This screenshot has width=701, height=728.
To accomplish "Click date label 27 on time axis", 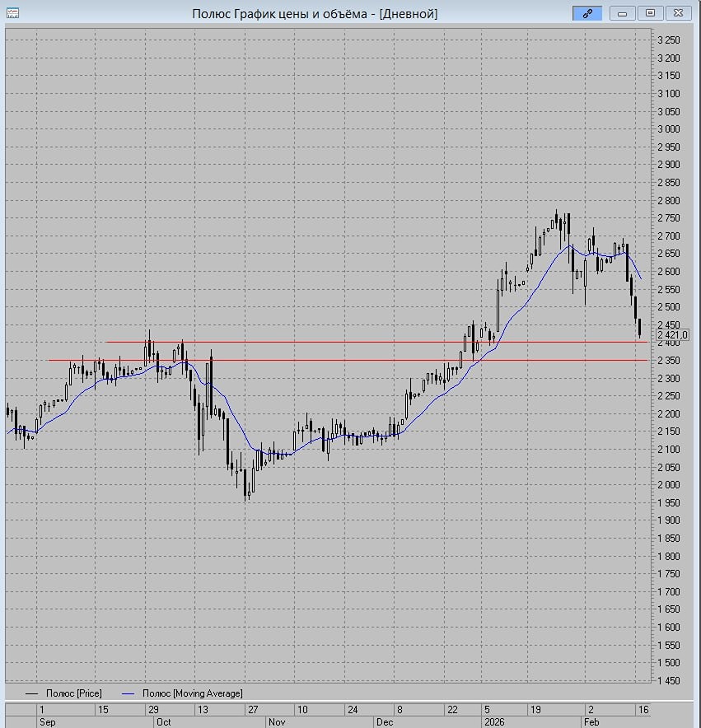I will (253, 709).
